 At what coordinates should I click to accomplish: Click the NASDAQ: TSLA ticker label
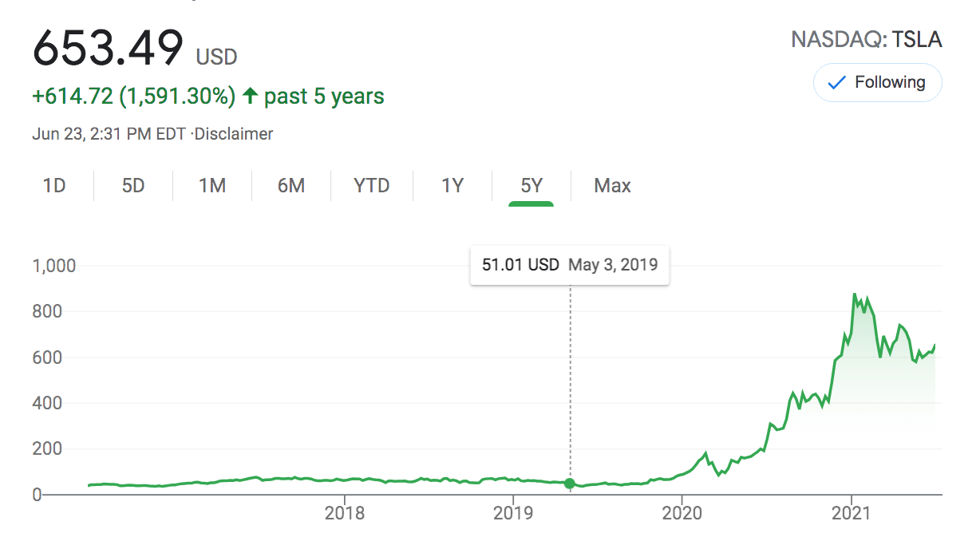tap(866, 40)
